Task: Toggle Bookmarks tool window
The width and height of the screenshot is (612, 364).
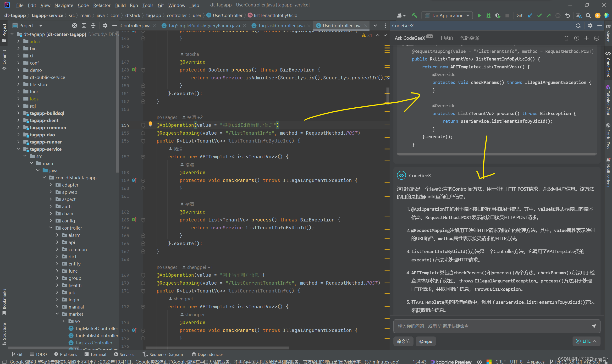Action: [x=4, y=302]
